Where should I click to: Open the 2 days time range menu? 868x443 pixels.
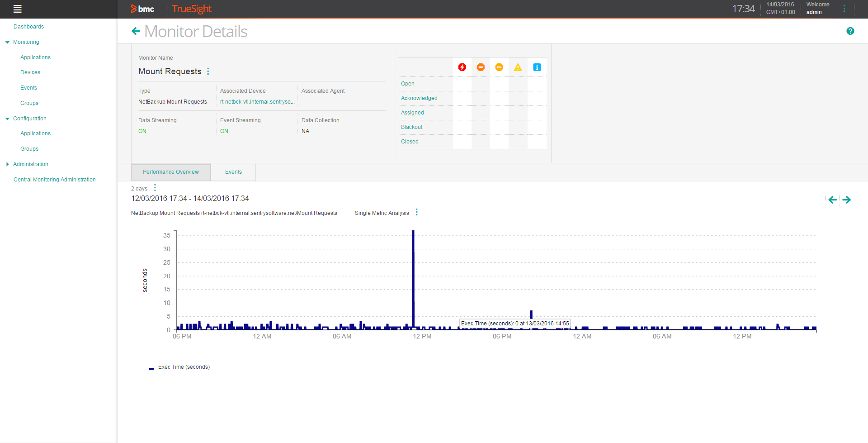coord(155,188)
